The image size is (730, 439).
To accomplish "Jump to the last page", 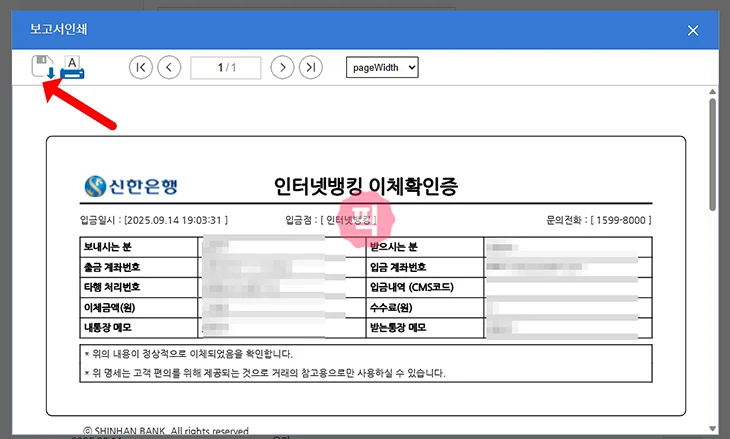I will (311, 68).
